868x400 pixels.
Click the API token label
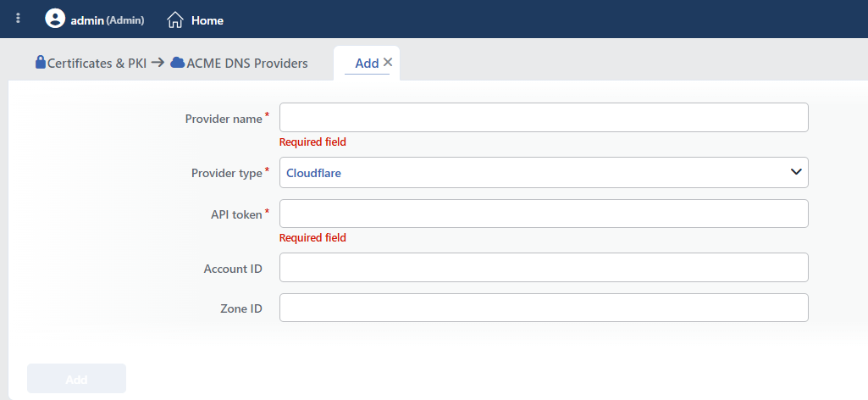click(x=236, y=214)
